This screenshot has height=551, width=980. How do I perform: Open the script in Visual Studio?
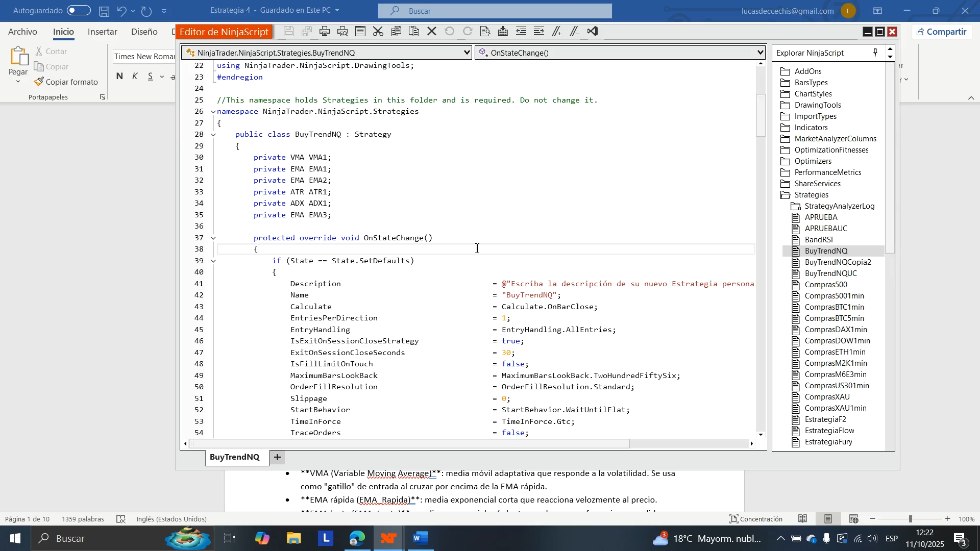tap(593, 32)
